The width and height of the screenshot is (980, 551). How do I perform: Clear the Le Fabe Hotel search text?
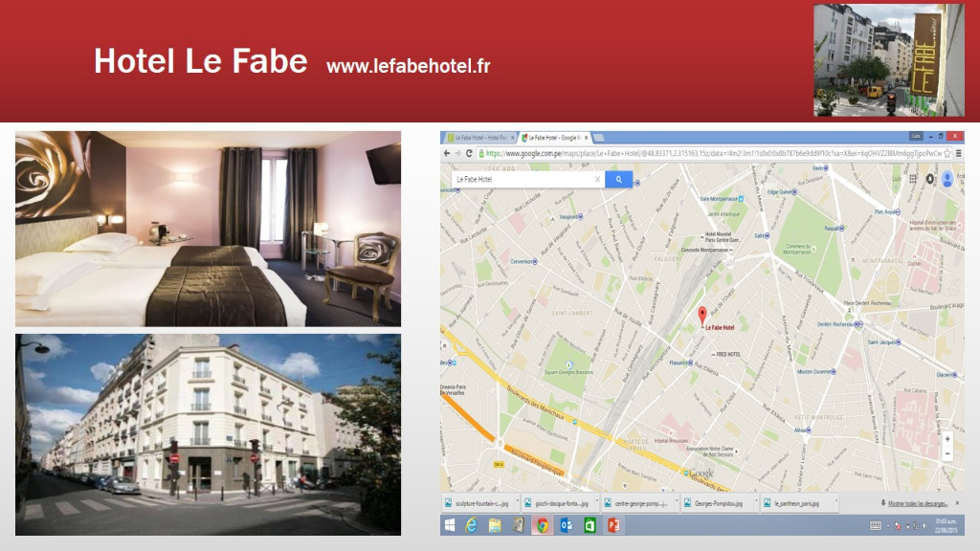pos(597,179)
